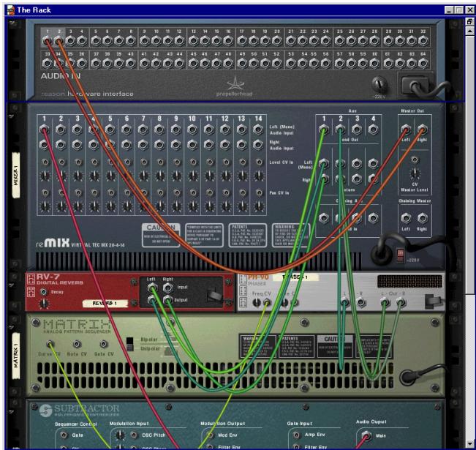
Task: Fold the RV-7 reverb device
Action: (12, 285)
